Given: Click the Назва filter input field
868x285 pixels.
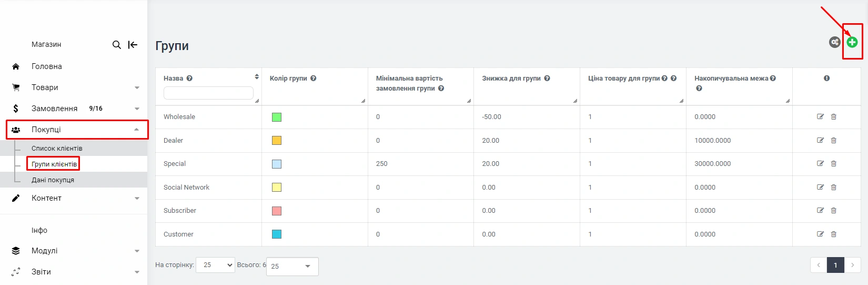Looking at the screenshot, I should point(208,93).
